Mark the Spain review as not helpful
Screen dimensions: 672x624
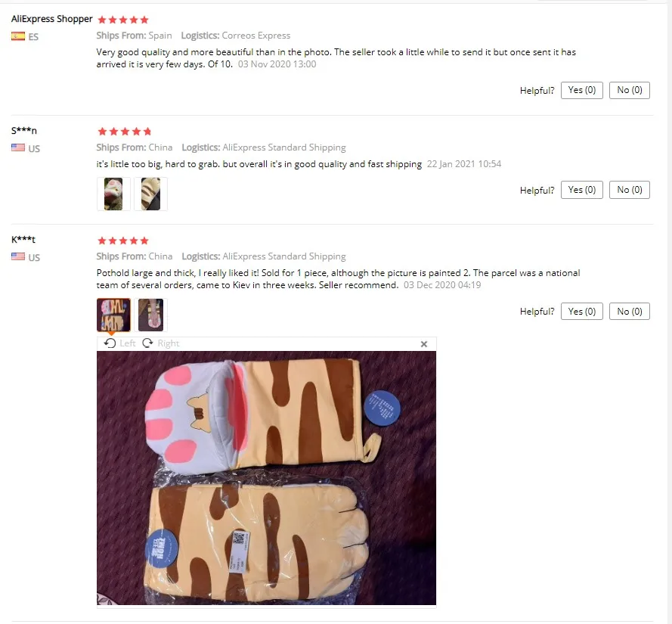coord(629,90)
